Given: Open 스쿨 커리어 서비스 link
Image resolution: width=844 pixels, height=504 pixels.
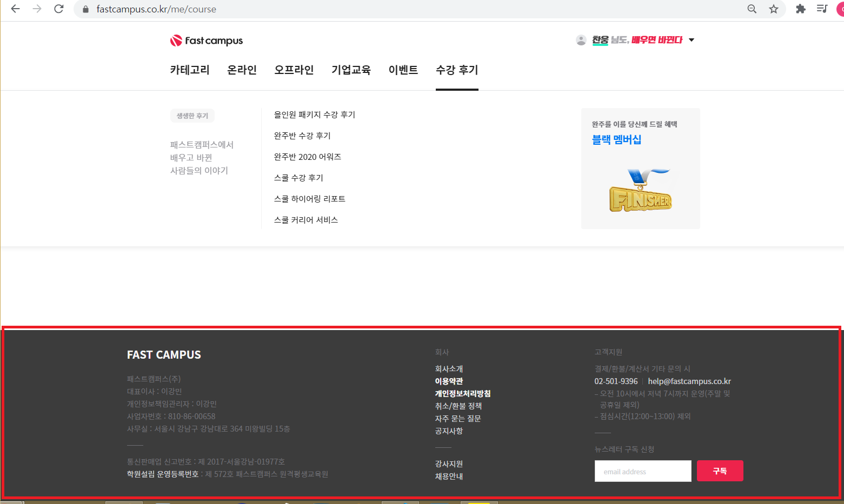Looking at the screenshot, I should pos(306,220).
